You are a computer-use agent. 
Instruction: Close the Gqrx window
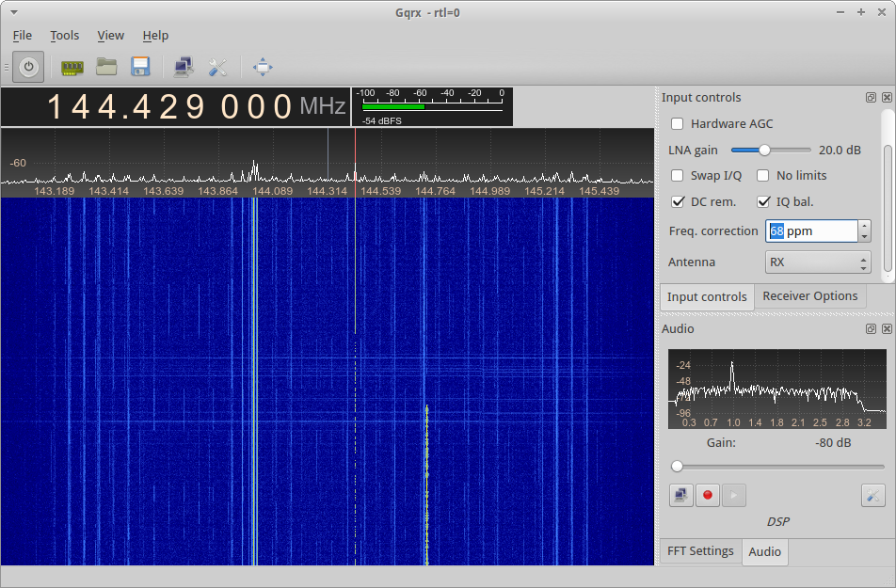[882, 12]
